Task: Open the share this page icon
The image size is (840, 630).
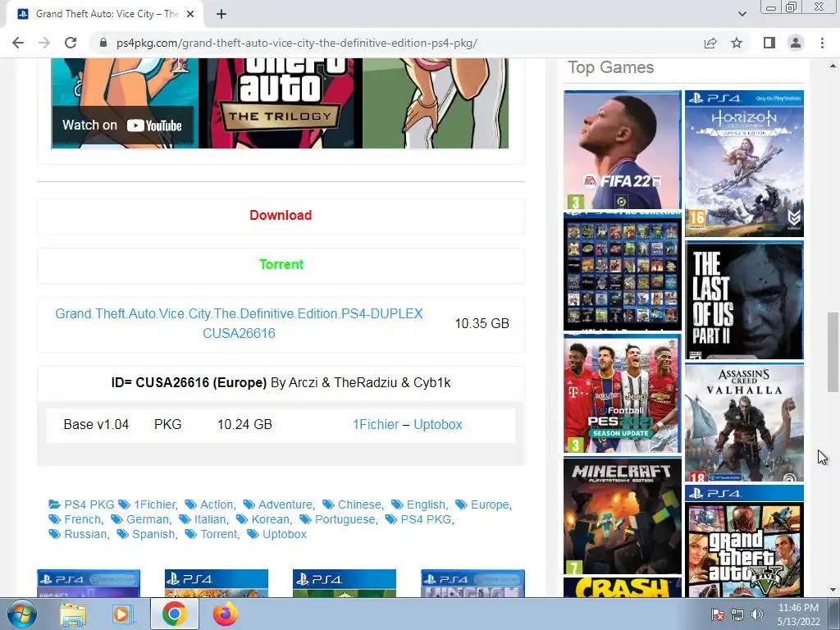Action: click(x=710, y=43)
